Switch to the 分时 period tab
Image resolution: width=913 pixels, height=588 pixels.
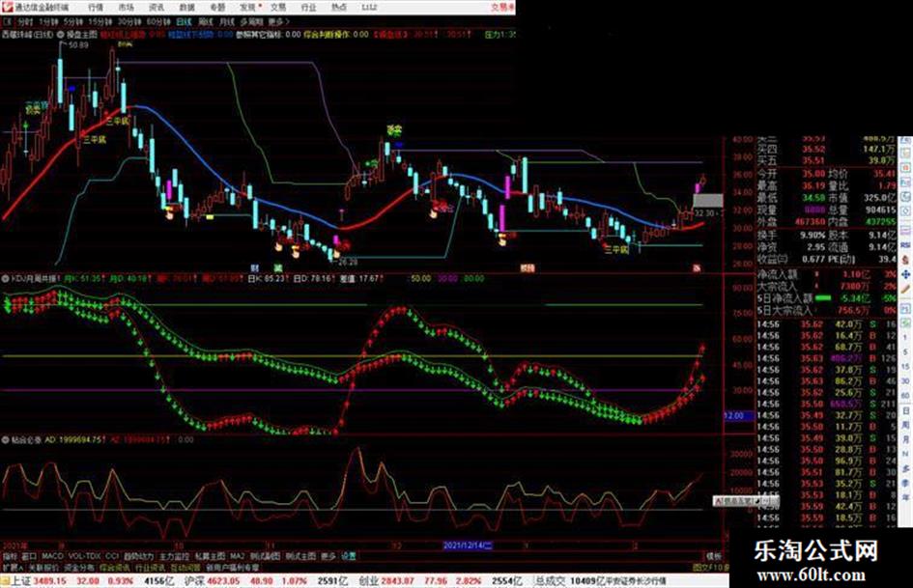coord(25,21)
